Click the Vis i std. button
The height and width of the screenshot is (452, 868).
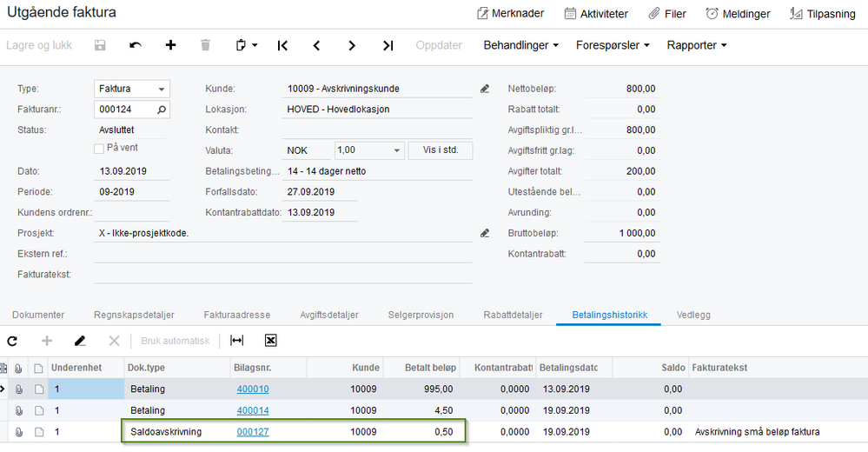pyautogui.click(x=440, y=150)
